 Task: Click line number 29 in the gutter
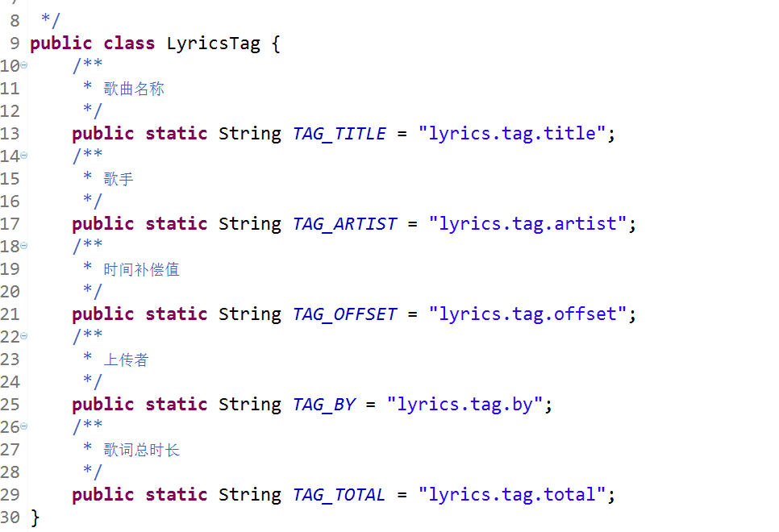(10, 495)
